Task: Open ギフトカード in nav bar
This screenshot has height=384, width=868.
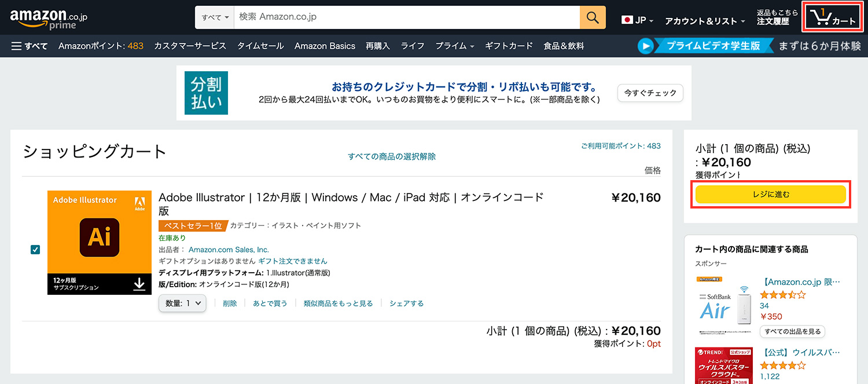Action: pyautogui.click(x=509, y=46)
